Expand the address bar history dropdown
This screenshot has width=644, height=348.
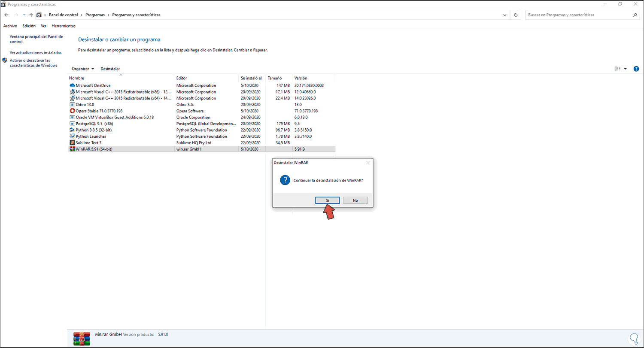(x=505, y=15)
